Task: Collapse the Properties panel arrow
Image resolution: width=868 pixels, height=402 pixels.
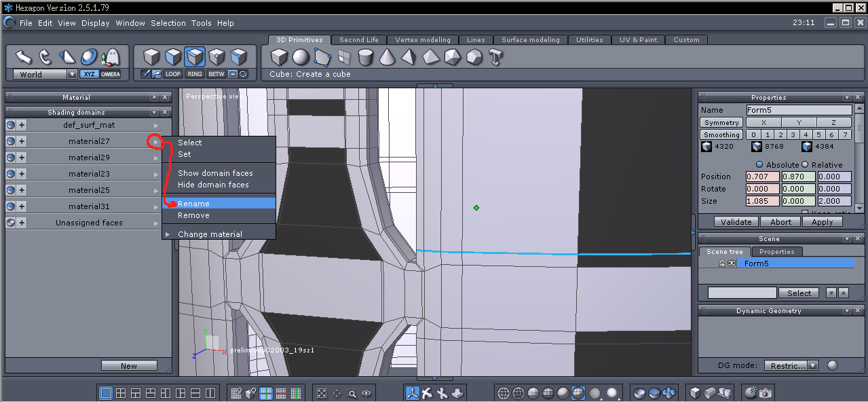Action: pyautogui.click(x=846, y=98)
